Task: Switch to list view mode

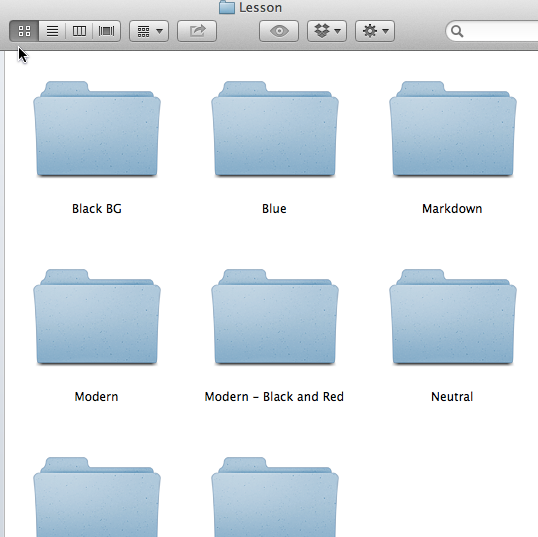Action: [52, 31]
